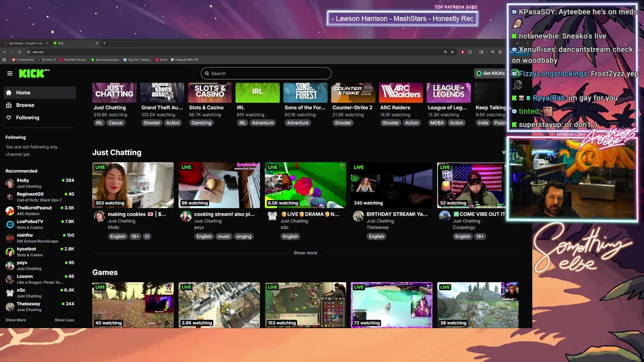The image size is (644, 362).
Task: Open the Home sidebar item
Action: pyautogui.click(x=40, y=93)
